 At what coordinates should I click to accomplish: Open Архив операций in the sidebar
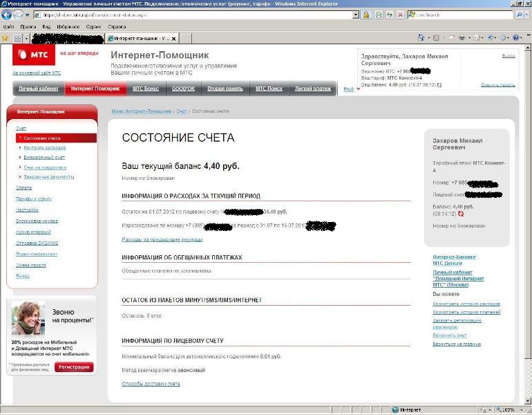(33, 232)
